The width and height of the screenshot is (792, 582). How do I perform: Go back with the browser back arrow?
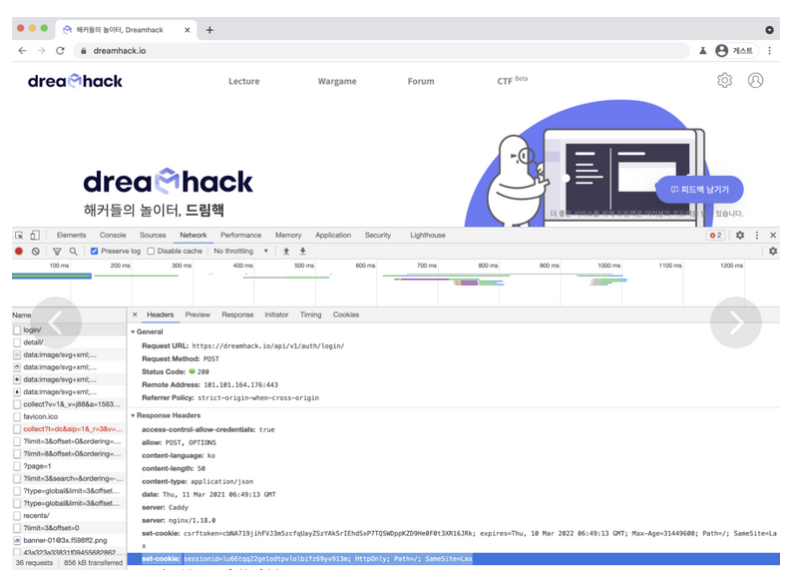click(22, 51)
